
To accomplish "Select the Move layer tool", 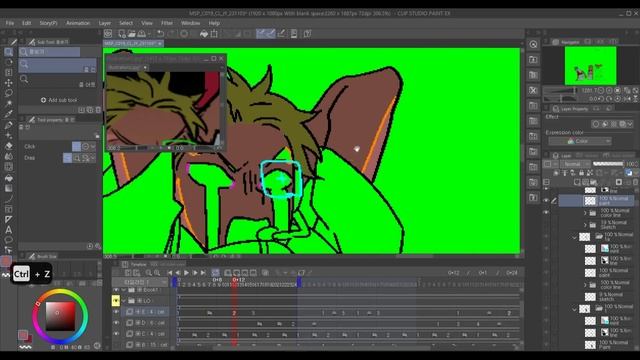I will click(9, 83).
